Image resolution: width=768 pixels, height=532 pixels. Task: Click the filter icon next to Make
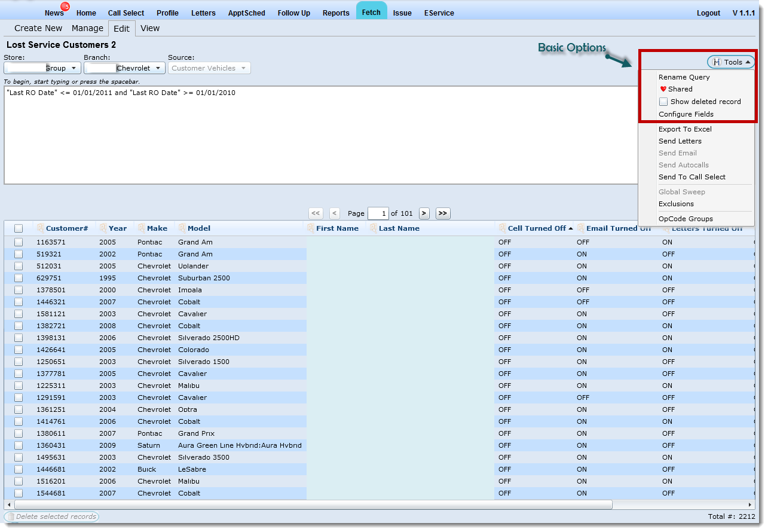[x=142, y=228]
